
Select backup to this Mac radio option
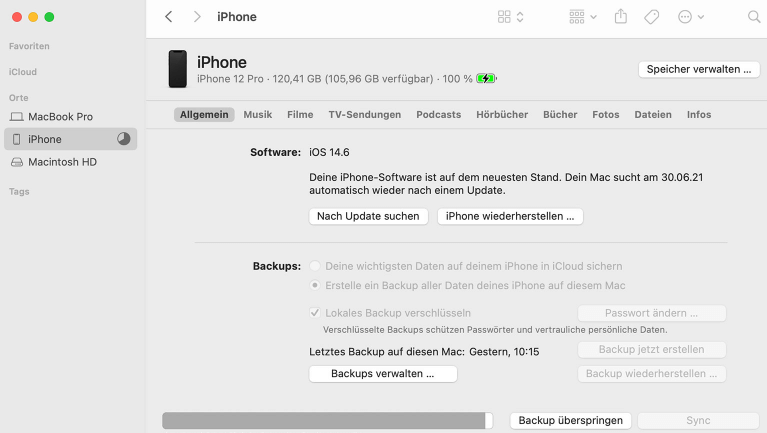pos(316,285)
